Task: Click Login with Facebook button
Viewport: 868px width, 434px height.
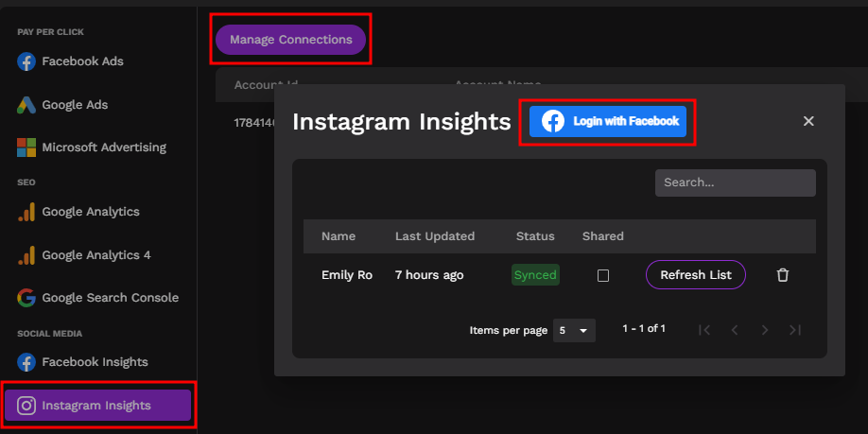Action: pos(607,121)
